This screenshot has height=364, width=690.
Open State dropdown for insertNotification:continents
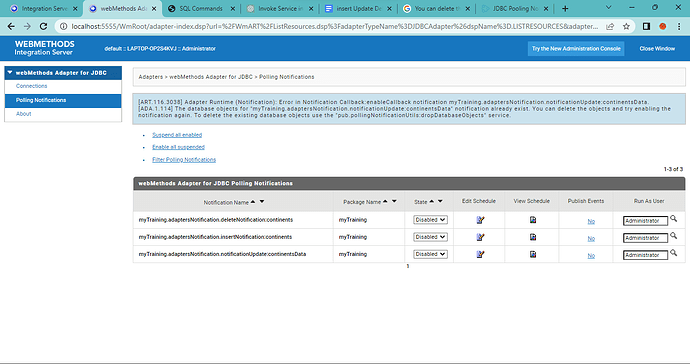coord(430,237)
